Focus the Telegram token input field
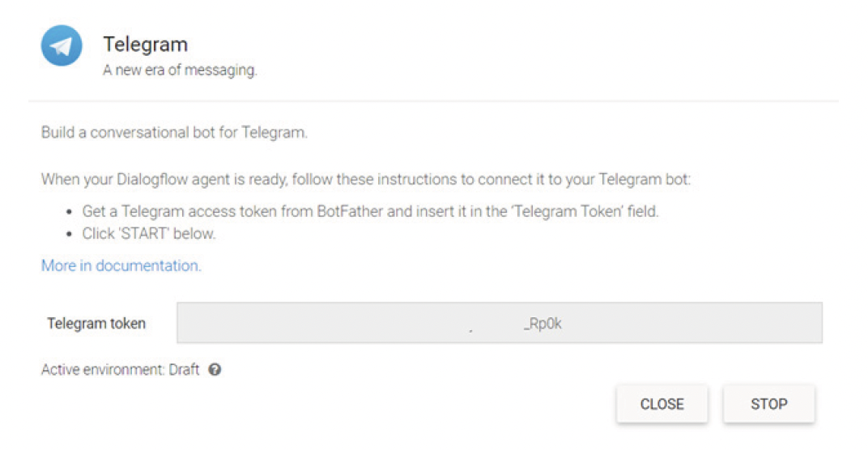Image resolution: width=868 pixels, height=450 pixels. [x=499, y=324]
